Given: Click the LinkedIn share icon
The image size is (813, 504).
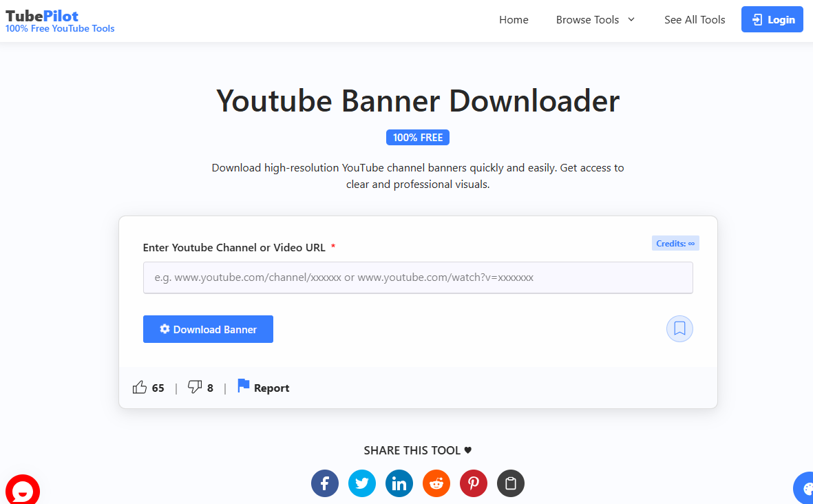Looking at the screenshot, I should click(399, 483).
